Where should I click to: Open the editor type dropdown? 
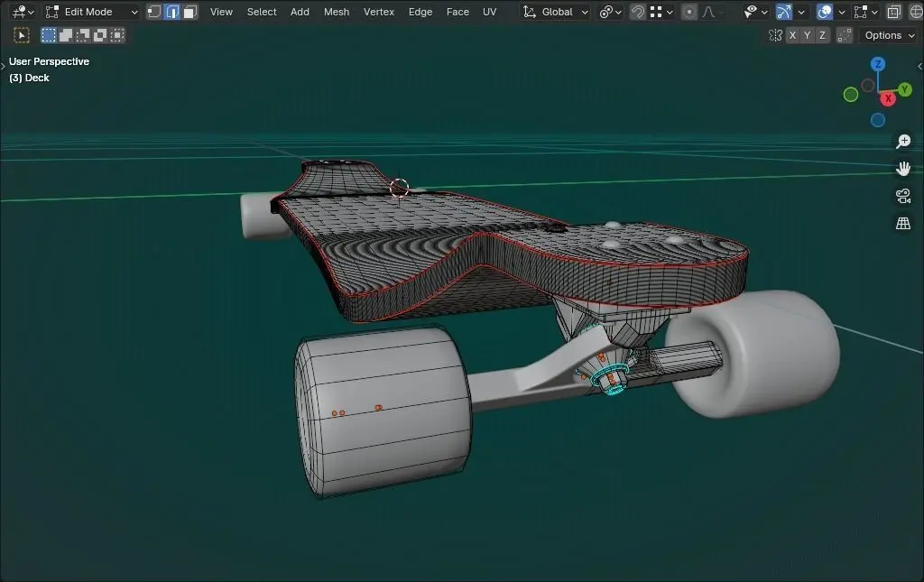pyautogui.click(x=23, y=12)
